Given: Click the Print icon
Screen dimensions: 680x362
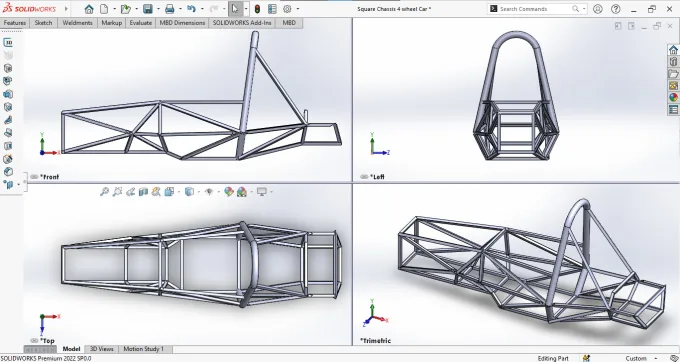Looking at the screenshot, I should pyautogui.click(x=170, y=9).
